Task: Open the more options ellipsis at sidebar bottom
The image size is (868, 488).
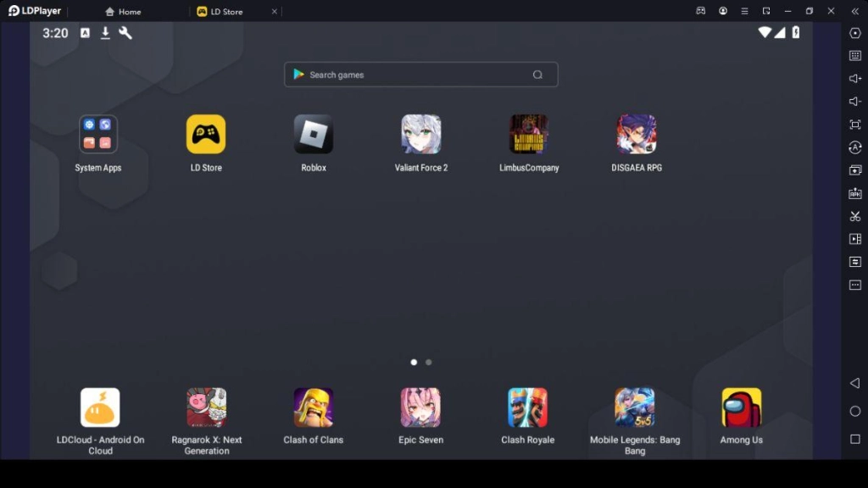Action: pos(856,285)
